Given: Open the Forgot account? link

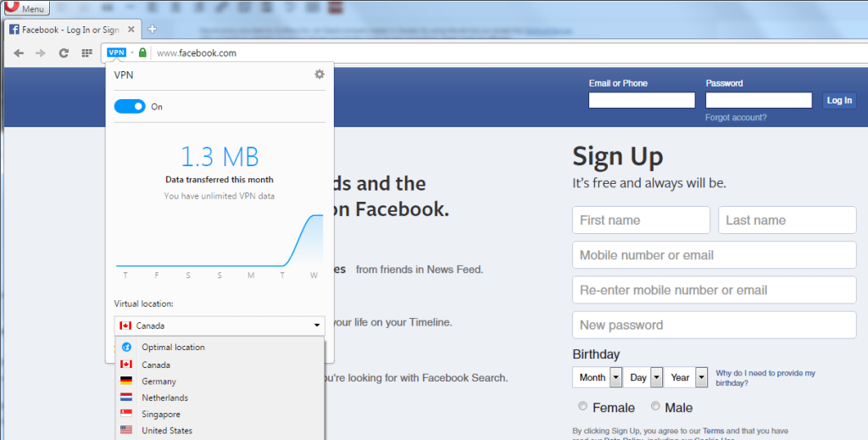Looking at the screenshot, I should [x=736, y=117].
